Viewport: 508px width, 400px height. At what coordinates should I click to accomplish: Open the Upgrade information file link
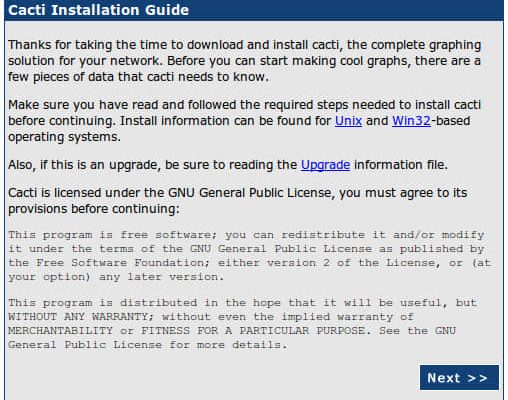point(325,165)
